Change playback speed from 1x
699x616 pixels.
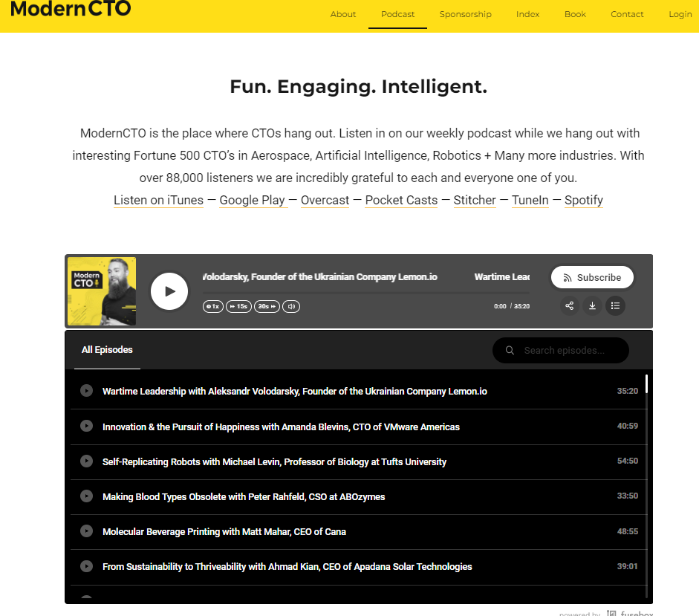(x=213, y=306)
